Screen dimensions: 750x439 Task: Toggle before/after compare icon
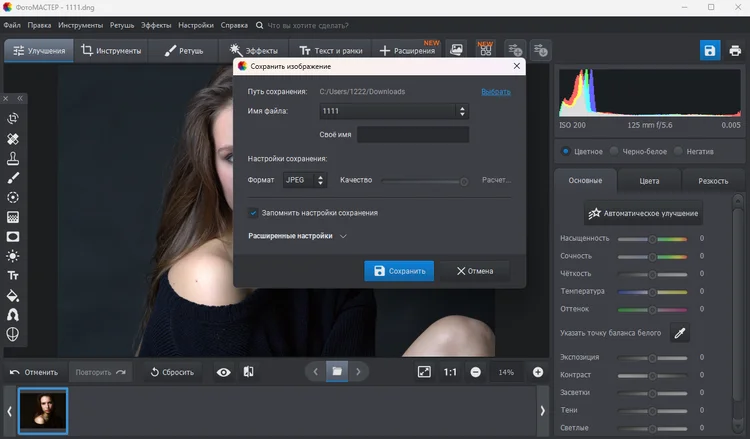pyautogui.click(x=249, y=372)
